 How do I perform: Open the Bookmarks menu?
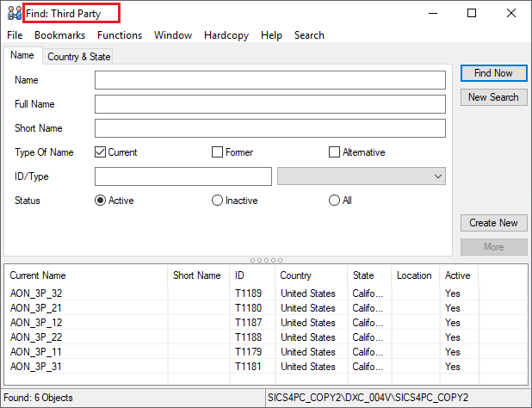pos(59,35)
